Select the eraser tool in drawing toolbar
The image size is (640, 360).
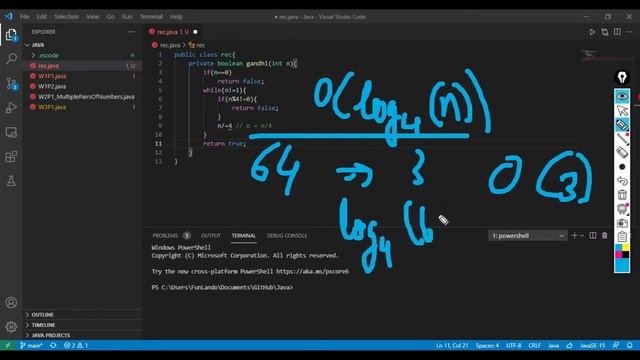pos(622,153)
